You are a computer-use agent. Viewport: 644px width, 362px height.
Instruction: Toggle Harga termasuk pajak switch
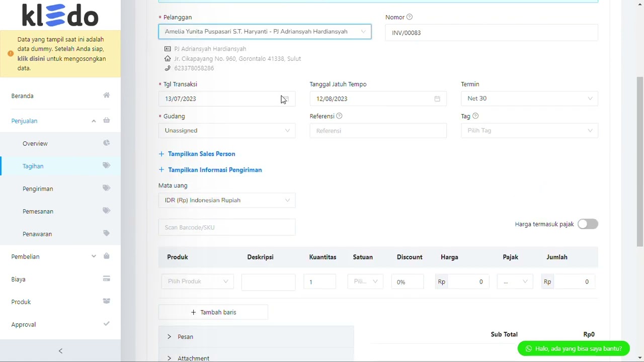588,224
